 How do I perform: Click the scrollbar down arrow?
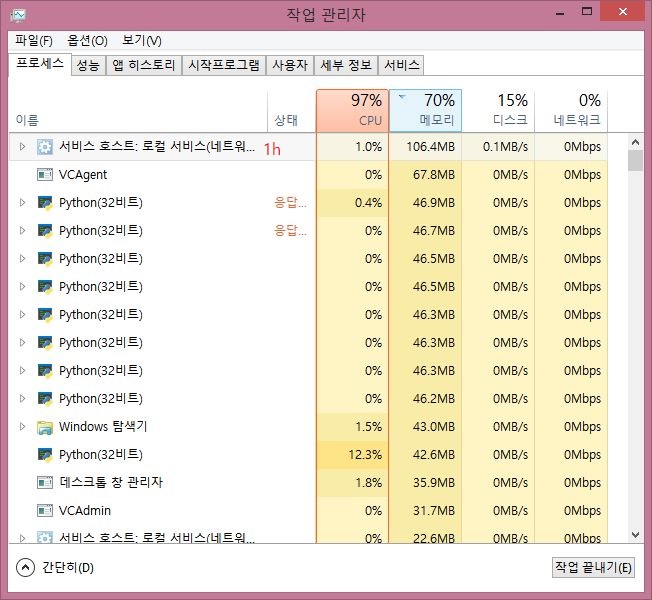(635, 535)
